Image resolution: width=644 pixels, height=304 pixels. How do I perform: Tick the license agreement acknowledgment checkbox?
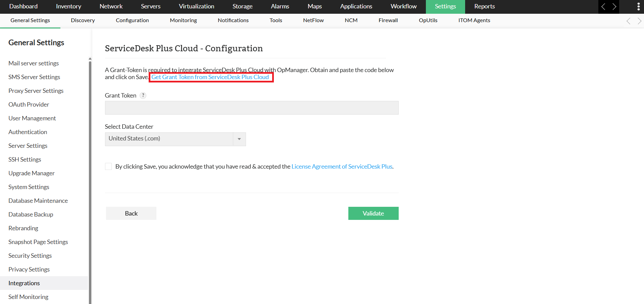[108, 167]
